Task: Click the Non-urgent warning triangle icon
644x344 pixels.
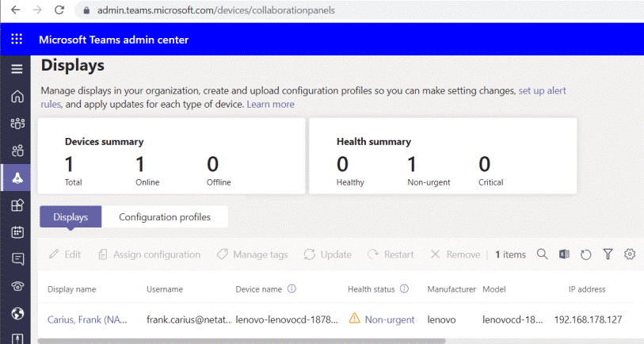Action: pyautogui.click(x=354, y=319)
